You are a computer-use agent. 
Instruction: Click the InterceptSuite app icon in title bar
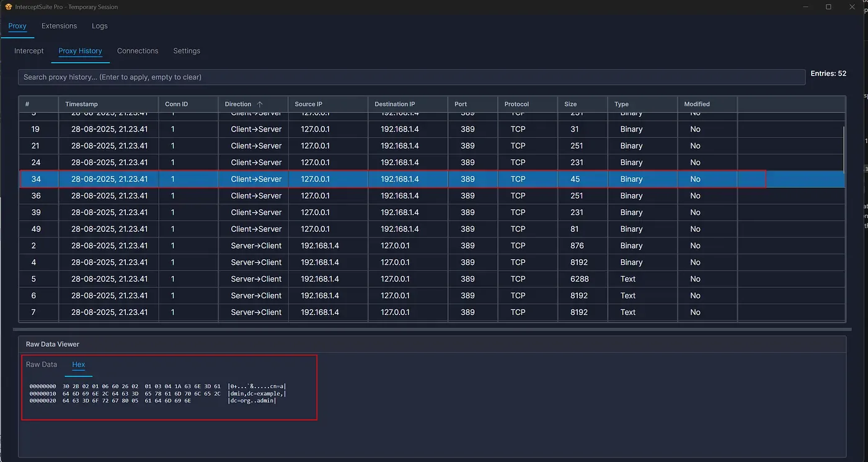pos(8,7)
